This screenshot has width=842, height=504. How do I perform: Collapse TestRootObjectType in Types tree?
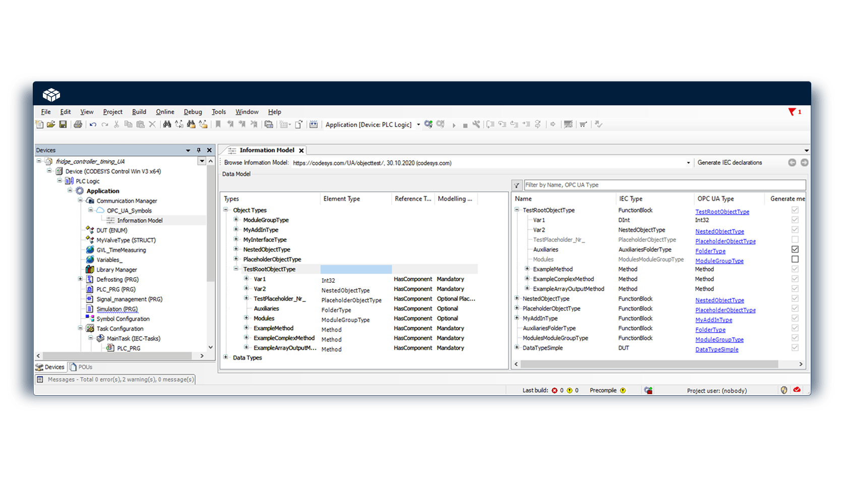[236, 269]
